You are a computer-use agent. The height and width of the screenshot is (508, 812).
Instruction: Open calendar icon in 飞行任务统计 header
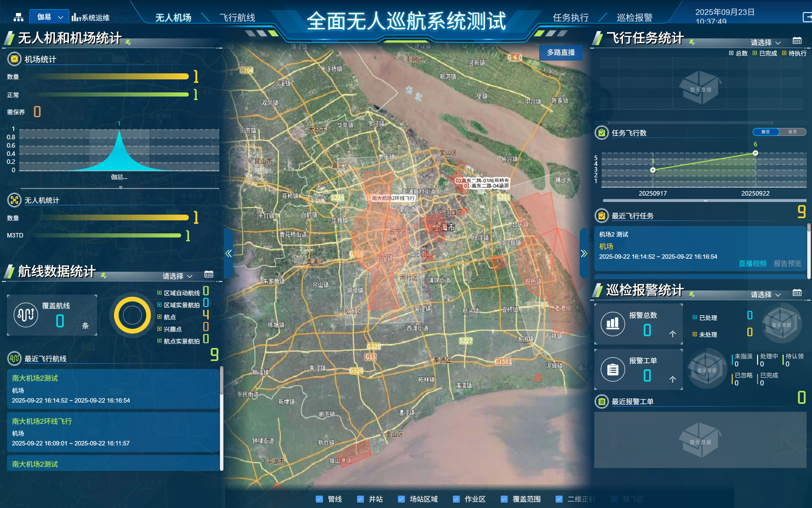[797, 41]
